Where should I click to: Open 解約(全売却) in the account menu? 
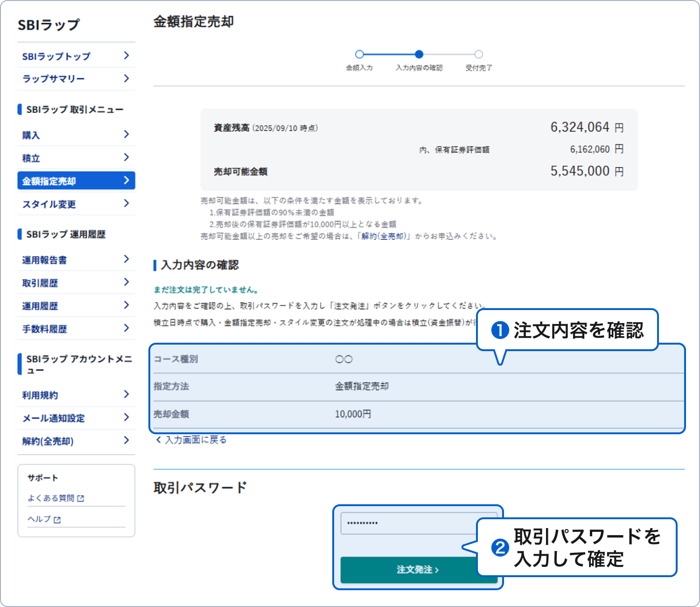click(48, 441)
